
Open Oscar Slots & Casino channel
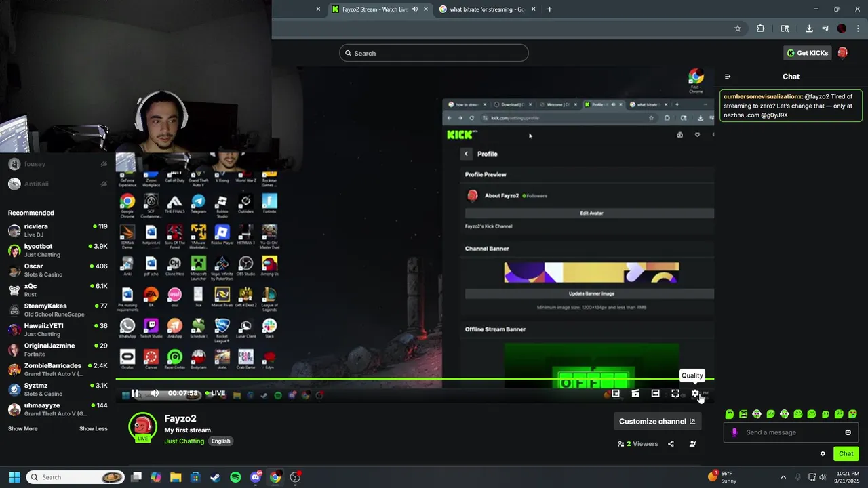click(58, 270)
